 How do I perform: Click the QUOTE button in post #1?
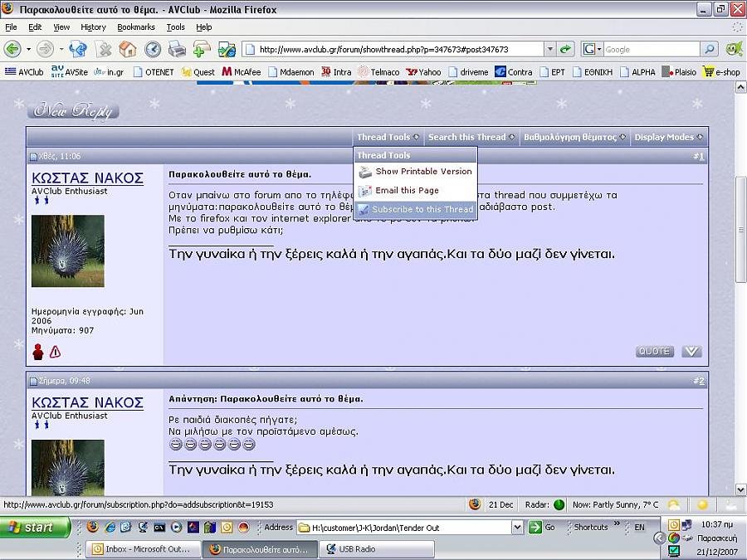point(655,352)
